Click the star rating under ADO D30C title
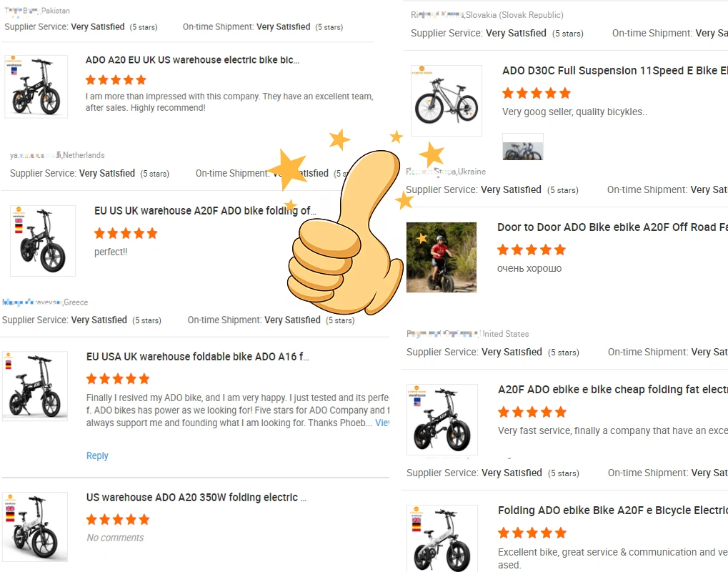728x572 pixels. click(x=537, y=93)
